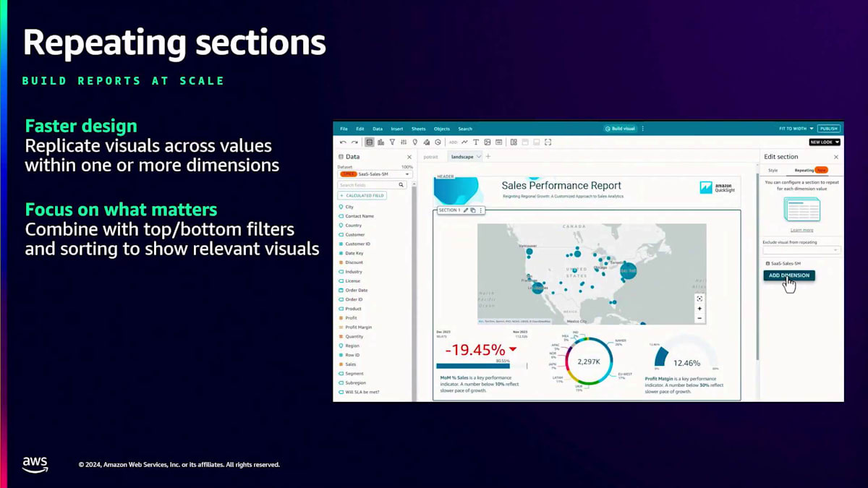Open the FIT TO WIDTH dropdown
The height and width of the screenshot is (488, 868).
[796, 129]
